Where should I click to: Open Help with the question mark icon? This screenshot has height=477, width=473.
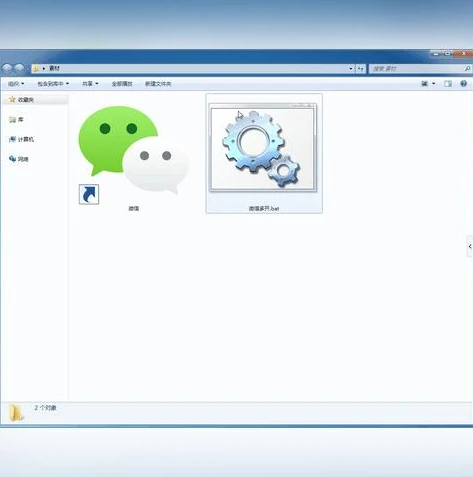[464, 84]
